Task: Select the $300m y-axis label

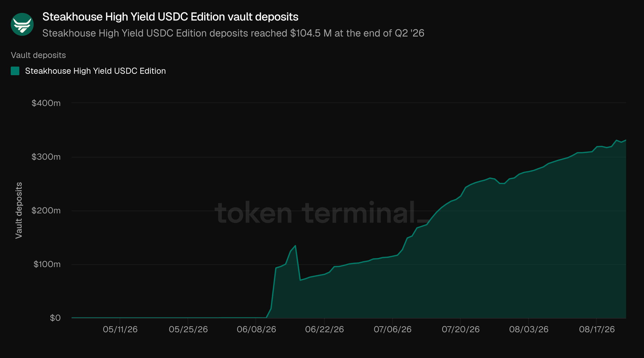Action: [46, 157]
